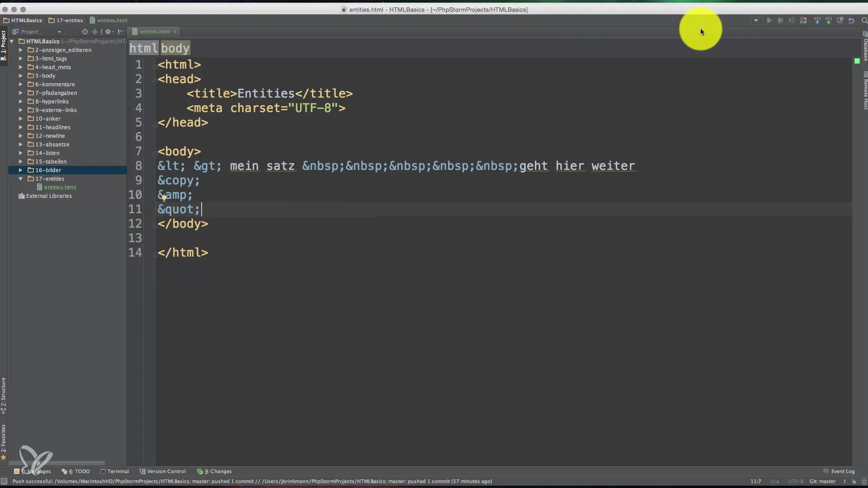868x488 pixels.
Task: Expand the 5-body folder arrow
Action: tap(20, 76)
